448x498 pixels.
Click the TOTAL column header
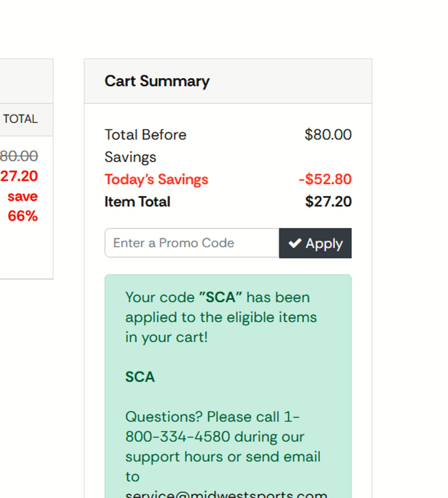pyautogui.click(x=20, y=119)
